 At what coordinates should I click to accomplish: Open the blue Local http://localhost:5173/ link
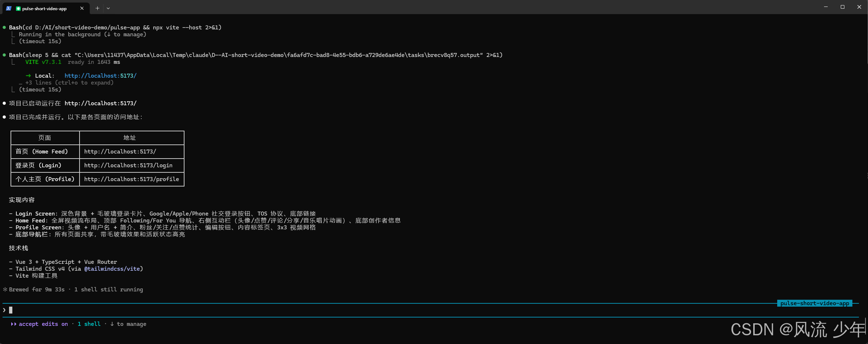click(101, 76)
